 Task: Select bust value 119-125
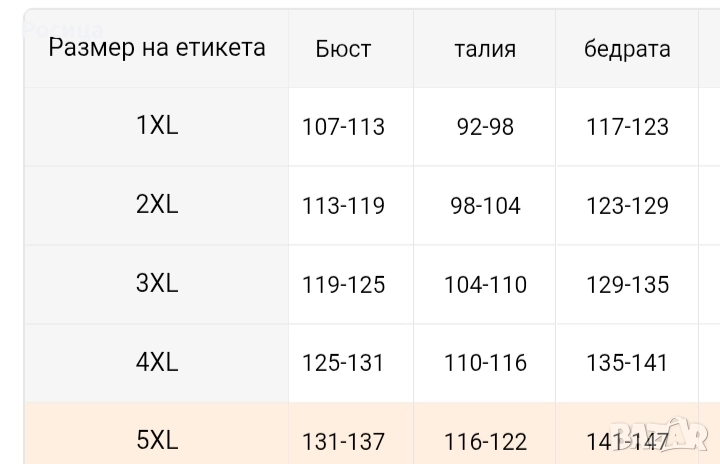click(343, 285)
